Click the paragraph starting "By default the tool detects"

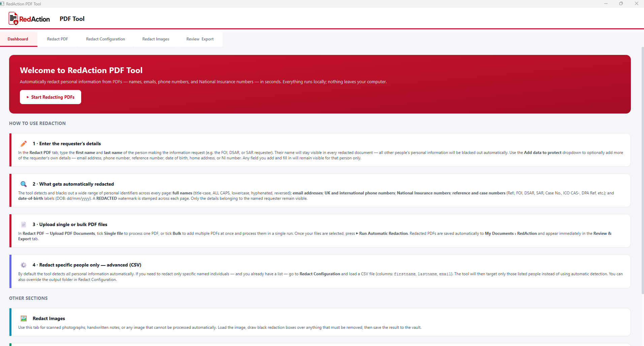320,277
